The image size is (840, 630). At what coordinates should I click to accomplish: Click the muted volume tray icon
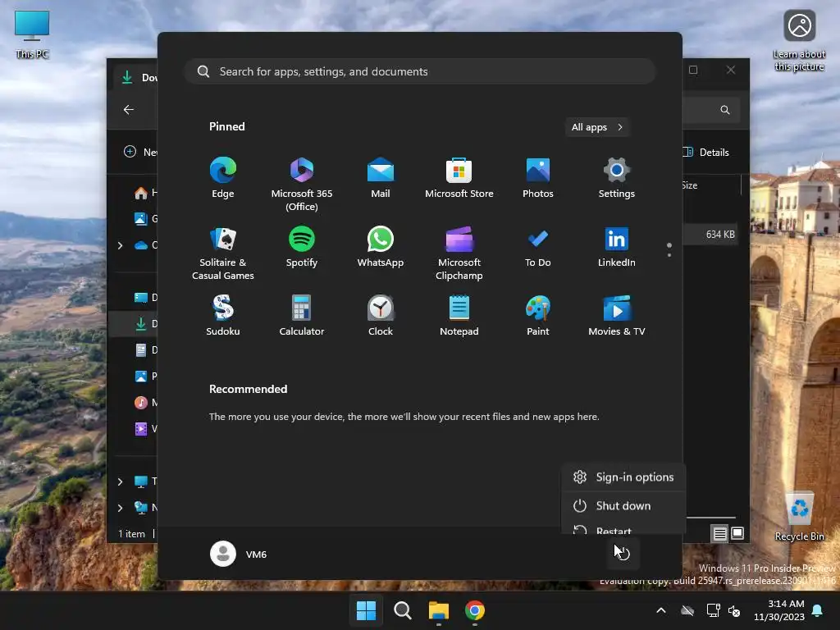[x=734, y=610]
